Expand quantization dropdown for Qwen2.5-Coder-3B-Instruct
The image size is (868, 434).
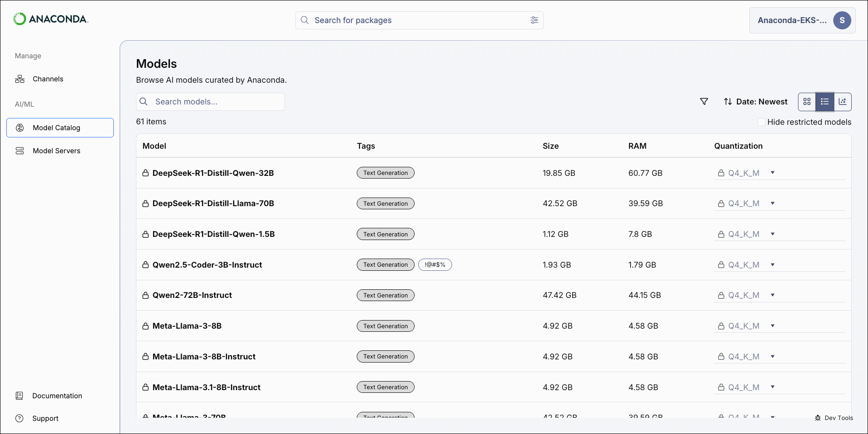tap(773, 265)
